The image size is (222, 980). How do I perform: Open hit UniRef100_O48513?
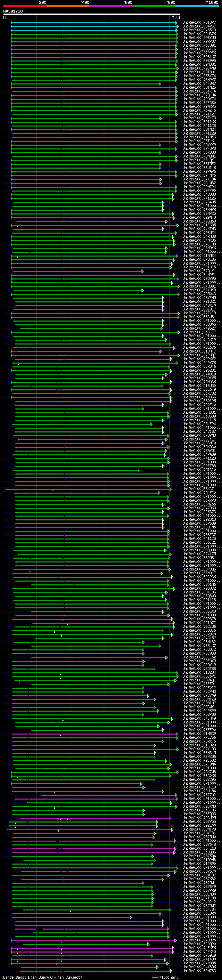[199, 30]
